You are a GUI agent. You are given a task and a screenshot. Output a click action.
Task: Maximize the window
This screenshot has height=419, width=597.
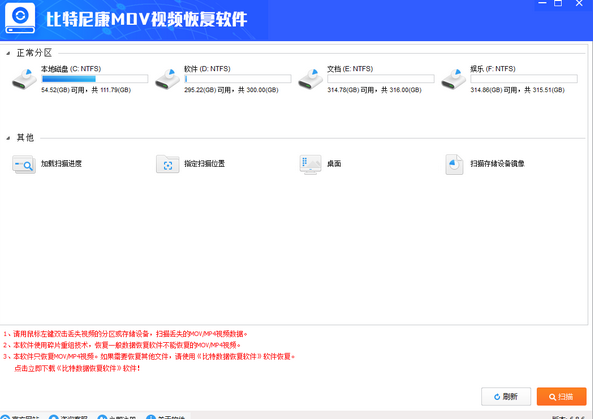558,3
